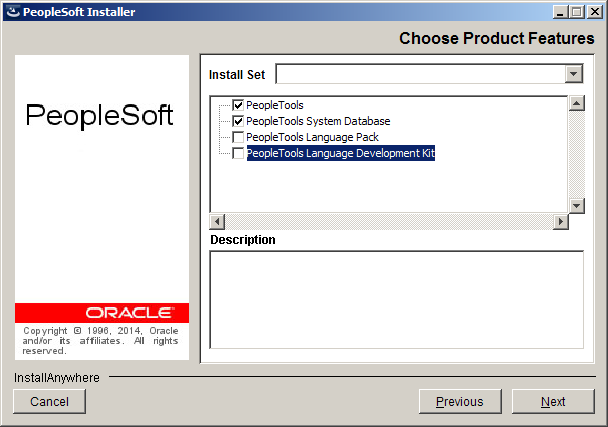608x427 pixels.
Task: Click horizontal scroll left arrow
Action: 217,222
